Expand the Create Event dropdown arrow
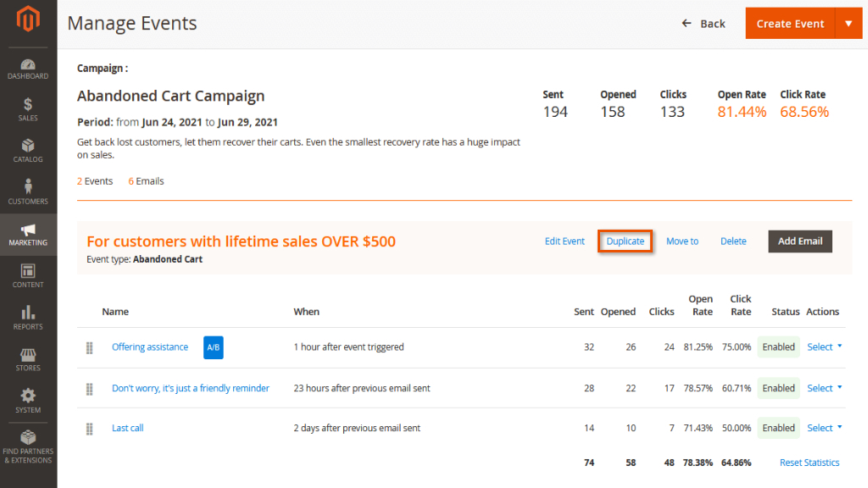This screenshot has width=868, height=488. 849,23
